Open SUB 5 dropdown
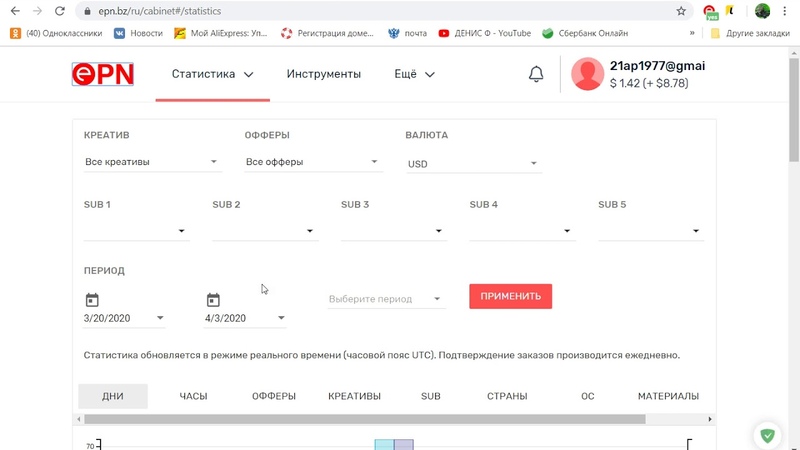The height and width of the screenshot is (450, 800). coord(651,231)
